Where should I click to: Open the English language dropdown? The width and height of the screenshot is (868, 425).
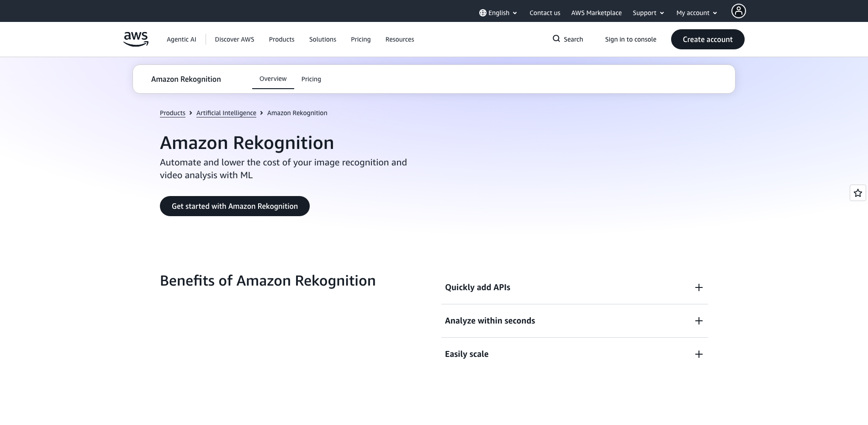498,13
